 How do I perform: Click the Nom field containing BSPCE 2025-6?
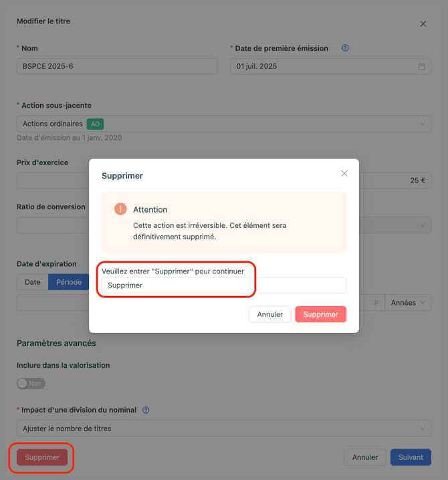click(117, 66)
